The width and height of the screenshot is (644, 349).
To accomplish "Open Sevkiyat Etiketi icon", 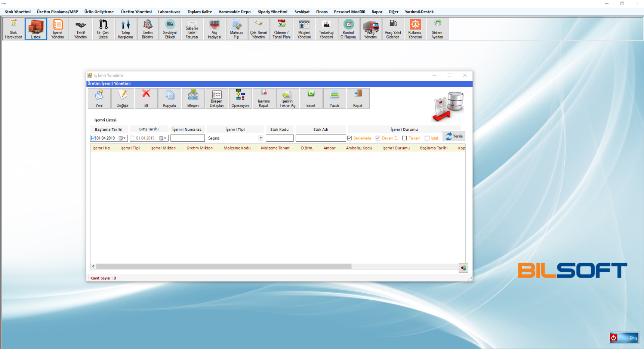I will click(170, 29).
